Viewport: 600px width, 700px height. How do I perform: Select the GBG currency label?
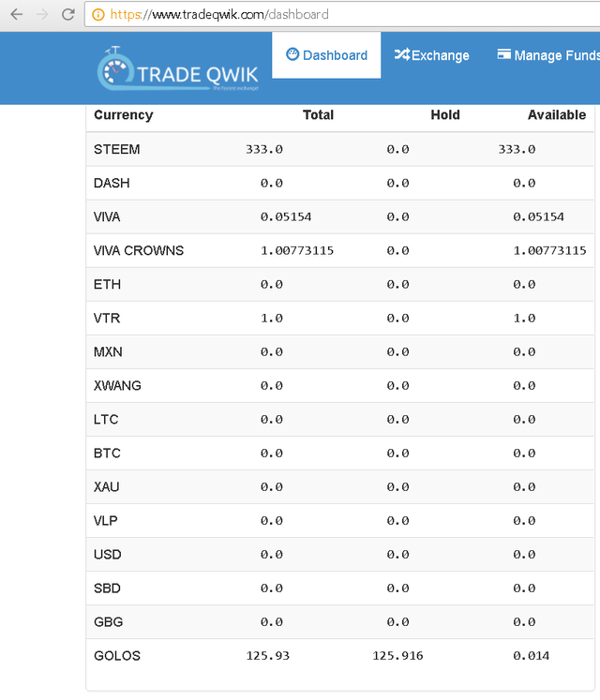coord(108,622)
